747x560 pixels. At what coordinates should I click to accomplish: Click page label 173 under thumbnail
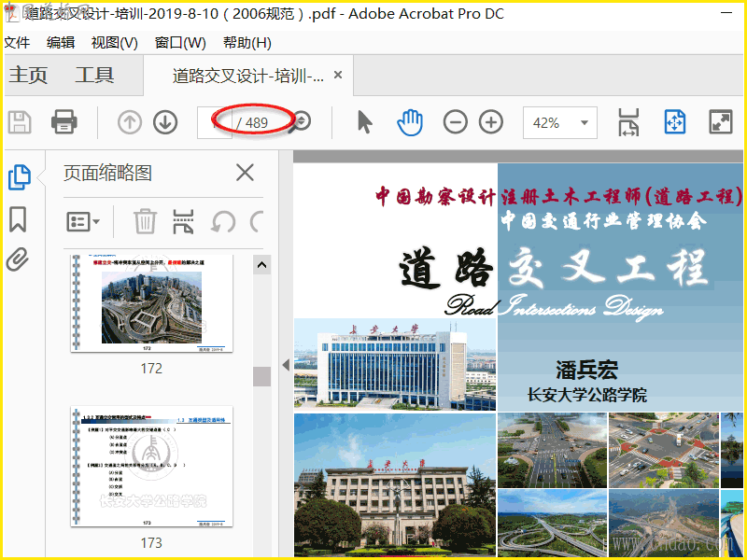[x=151, y=543]
